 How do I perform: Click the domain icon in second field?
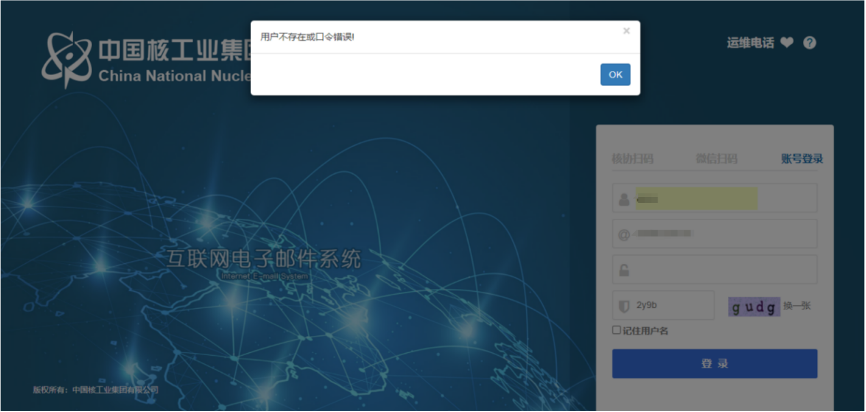pyautogui.click(x=624, y=235)
